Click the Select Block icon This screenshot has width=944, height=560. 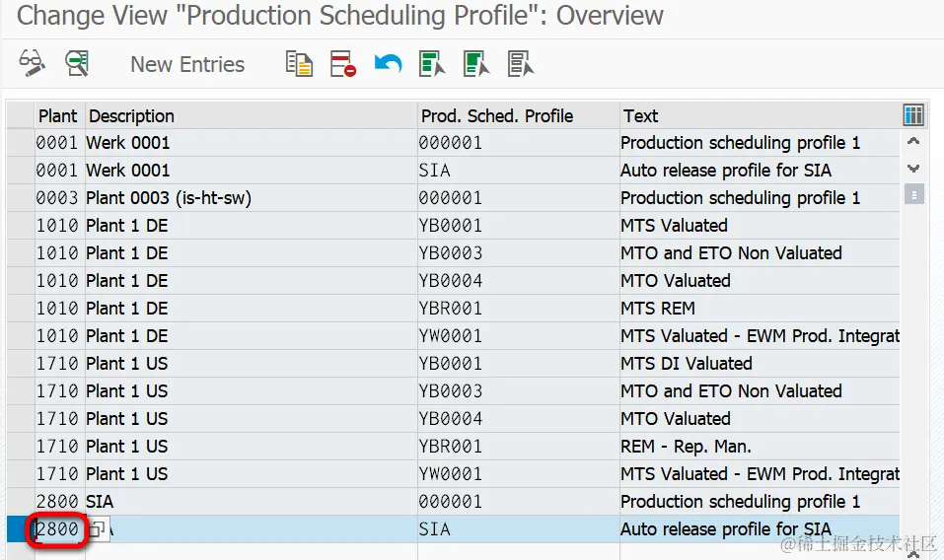476,64
